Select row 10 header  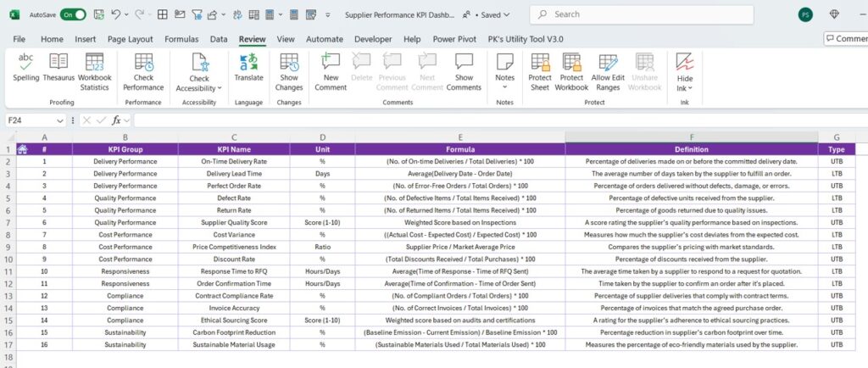click(8, 259)
